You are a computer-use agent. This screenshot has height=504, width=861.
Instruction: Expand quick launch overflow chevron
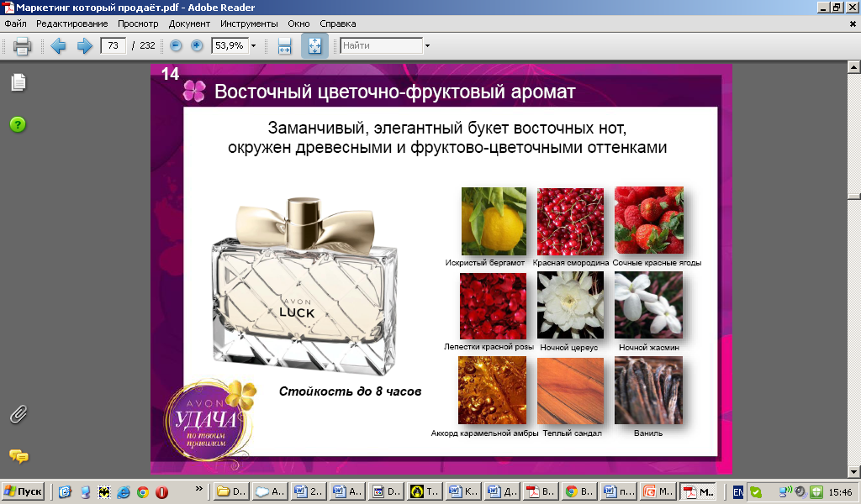pos(198,489)
